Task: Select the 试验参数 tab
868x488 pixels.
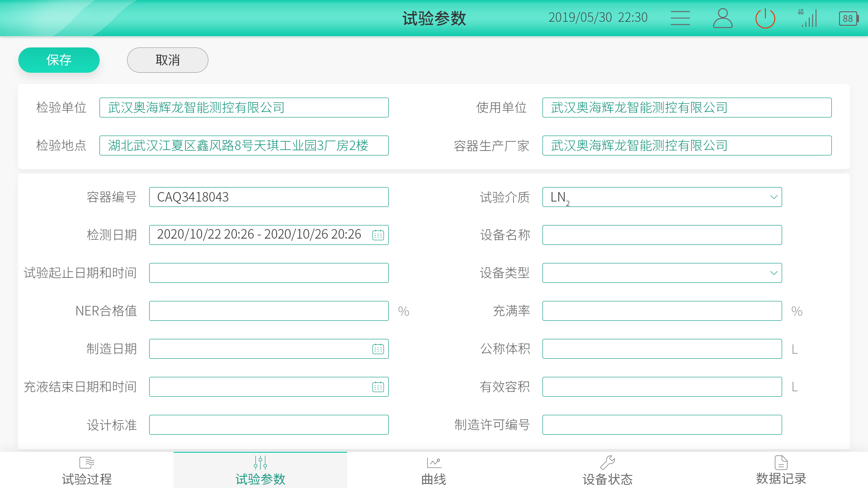Action: coord(260,470)
